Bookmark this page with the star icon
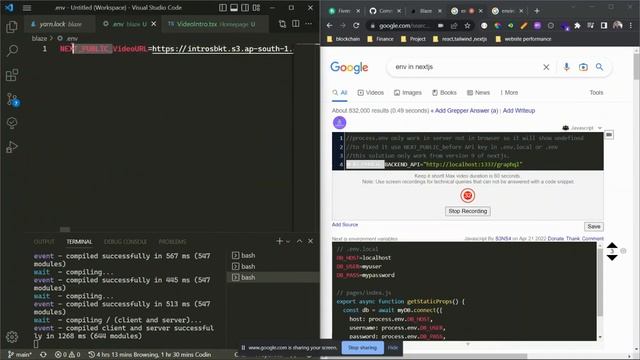Viewport: 640px width, 360px height. point(467,26)
